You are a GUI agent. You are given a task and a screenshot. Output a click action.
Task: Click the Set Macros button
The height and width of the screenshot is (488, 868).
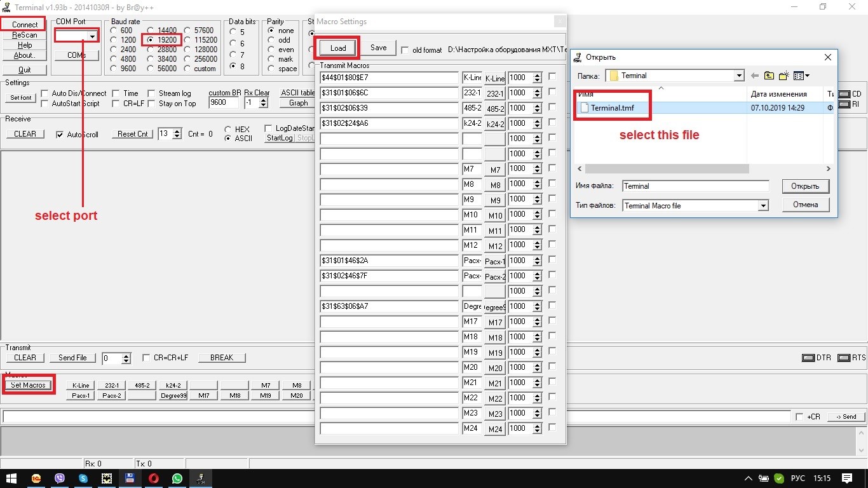pos(29,384)
